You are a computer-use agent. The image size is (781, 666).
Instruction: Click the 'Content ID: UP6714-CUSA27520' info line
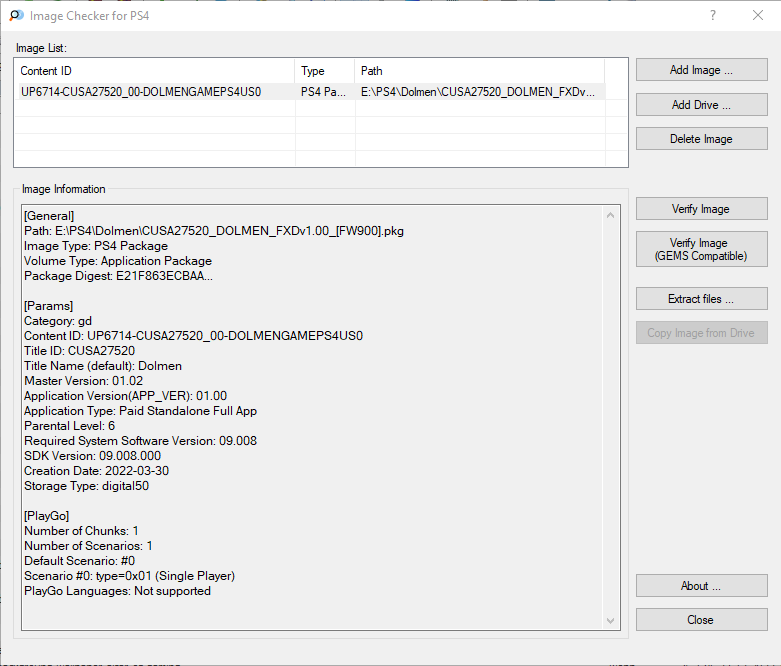click(193, 336)
